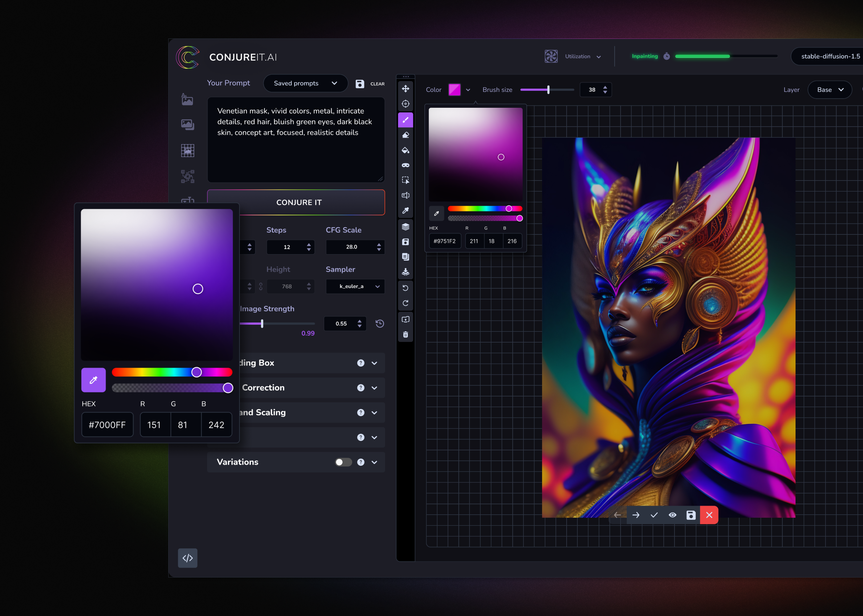Clear the prompt with CLEAR
Viewport: 863px width, 616px height.
[377, 84]
